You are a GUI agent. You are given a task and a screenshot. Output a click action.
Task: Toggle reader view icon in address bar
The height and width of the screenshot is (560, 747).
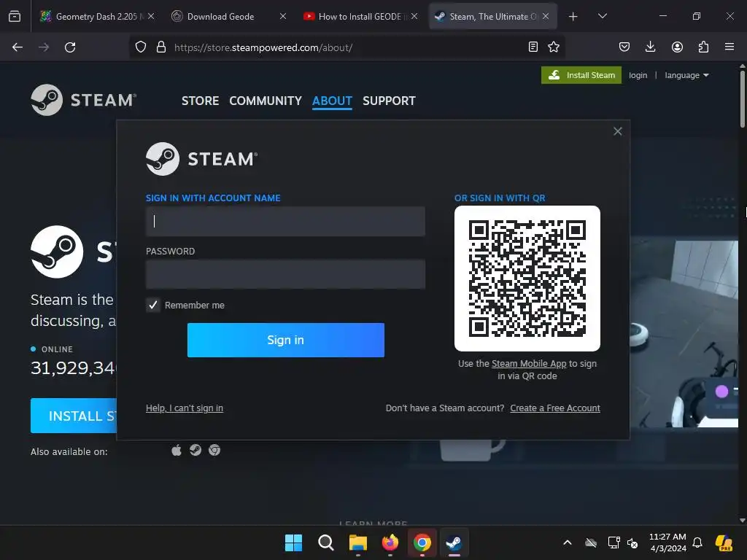pos(533,47)
